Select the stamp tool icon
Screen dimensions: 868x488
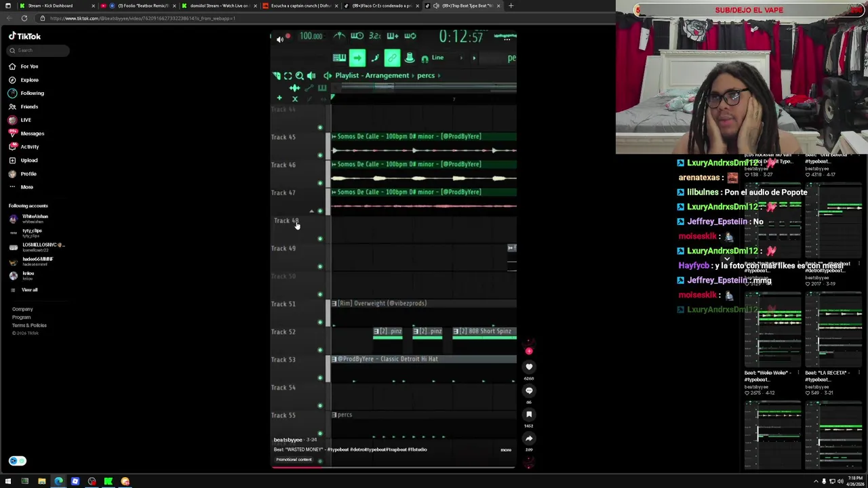coord(410,58)
